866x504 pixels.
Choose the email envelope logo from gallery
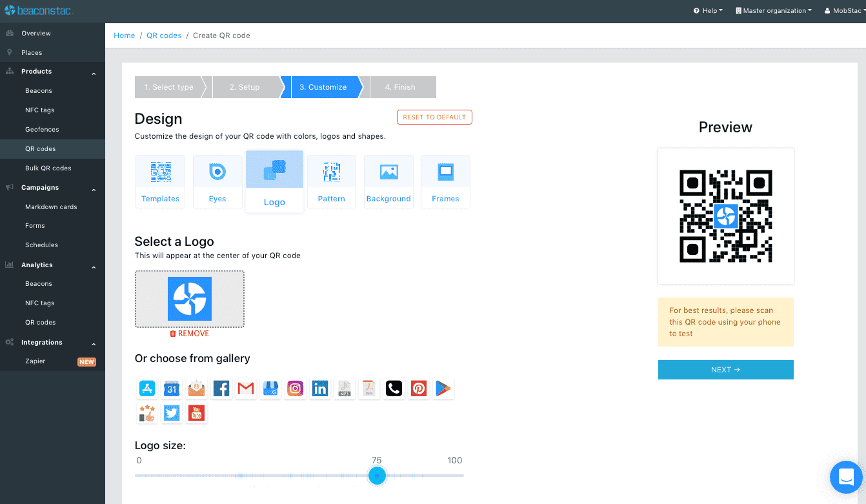coord(196,388)
